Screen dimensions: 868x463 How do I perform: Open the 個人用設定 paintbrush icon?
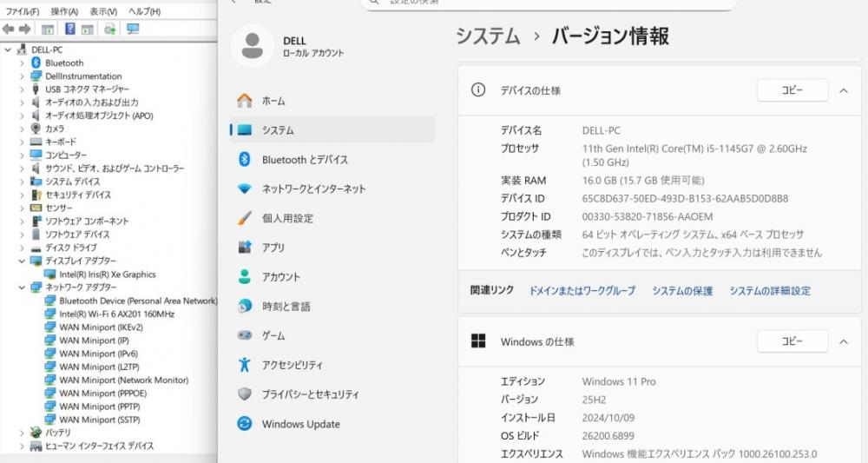pyautogui.click(x=245, y=218)
